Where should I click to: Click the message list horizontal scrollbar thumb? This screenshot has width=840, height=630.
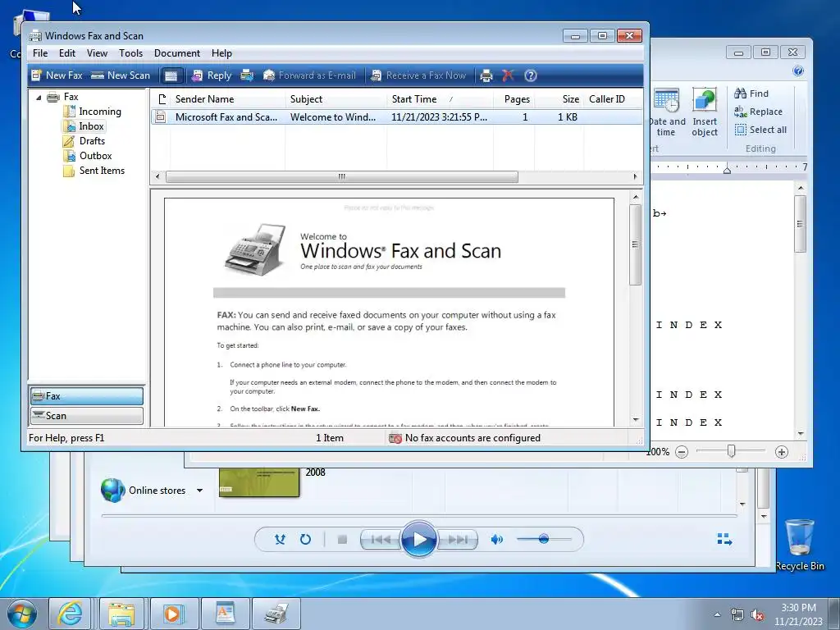(x=342, y=177)
